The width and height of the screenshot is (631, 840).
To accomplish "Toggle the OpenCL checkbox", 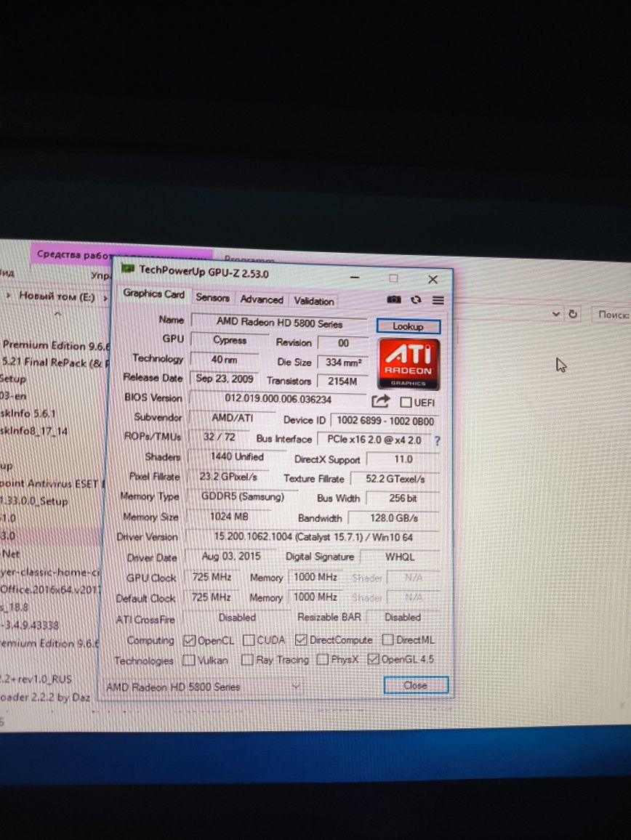I will pyautogui.click(x=189, y=641).
